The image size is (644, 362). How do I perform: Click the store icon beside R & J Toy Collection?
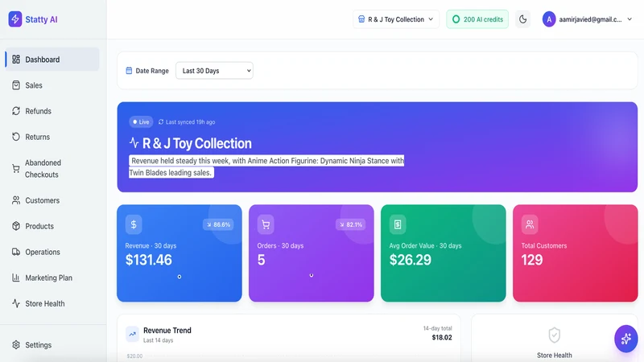(361, 19)
